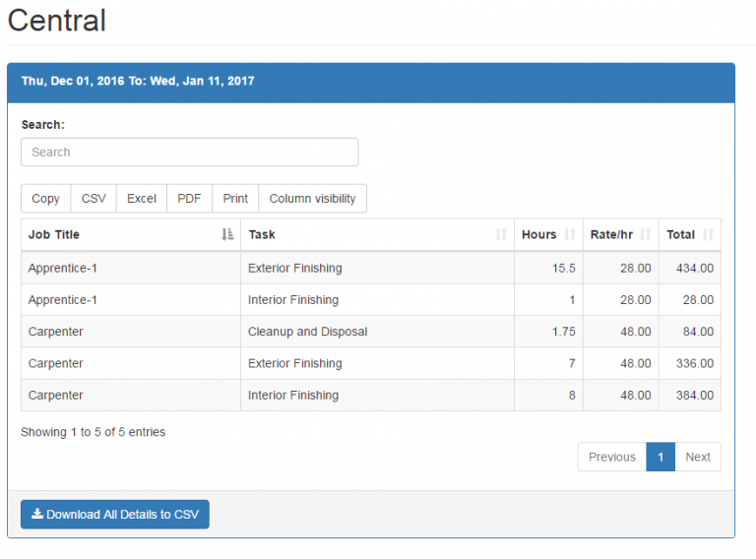The height and width of the screenshot is (559, 756).
Task: Print the table
Action: pos(235,199)
